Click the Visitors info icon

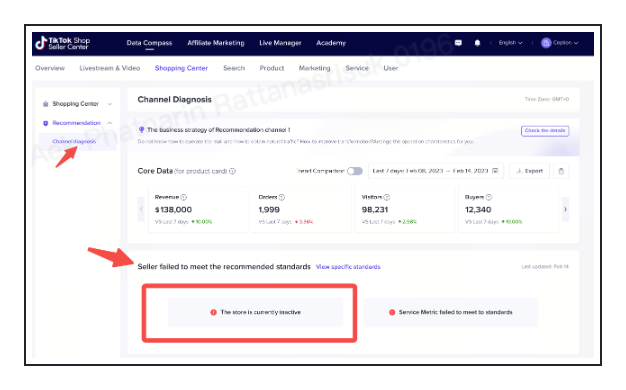tap(387, 197)
